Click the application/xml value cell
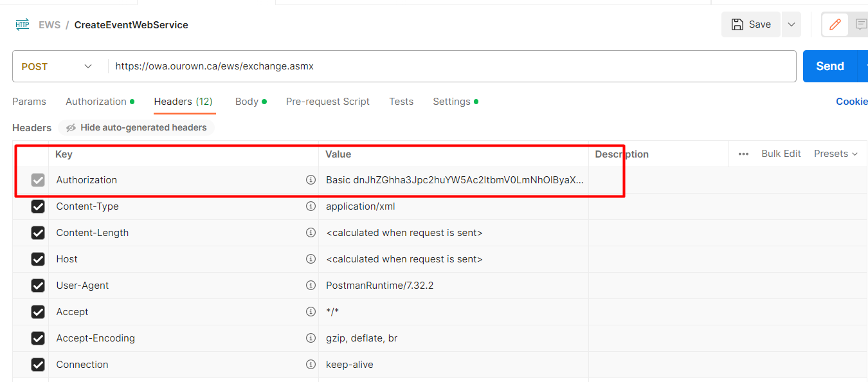 [453, 206]
